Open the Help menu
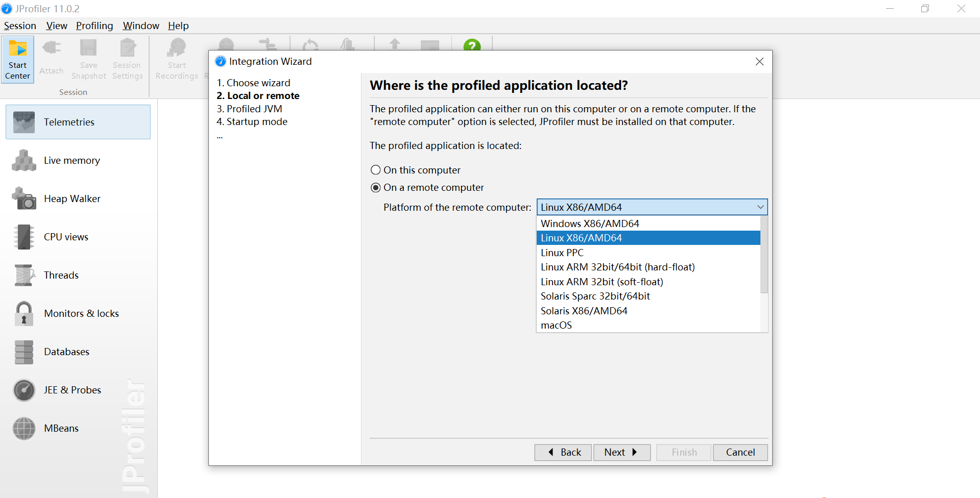Viewport: 980px width, 498px height. click(x=178, y=26)
